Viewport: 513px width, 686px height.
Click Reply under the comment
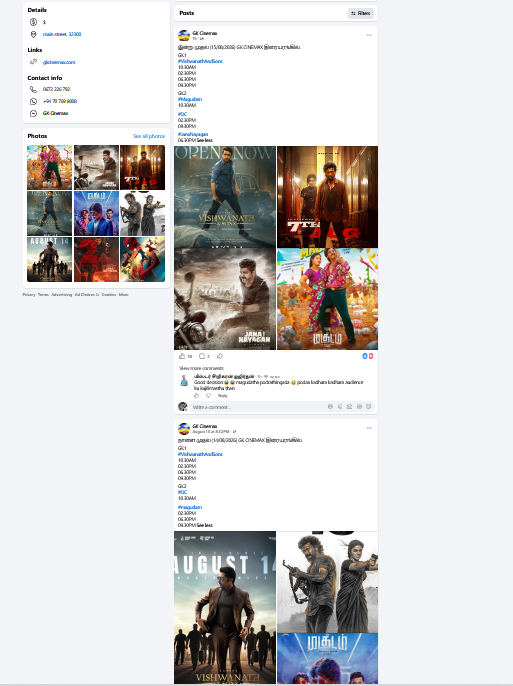tap(223, 396)
